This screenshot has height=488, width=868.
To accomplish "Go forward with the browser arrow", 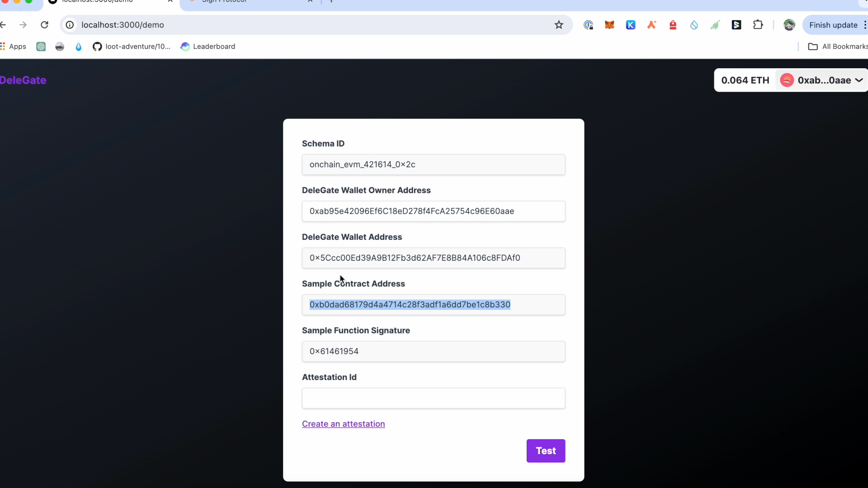I will [23, 25].
